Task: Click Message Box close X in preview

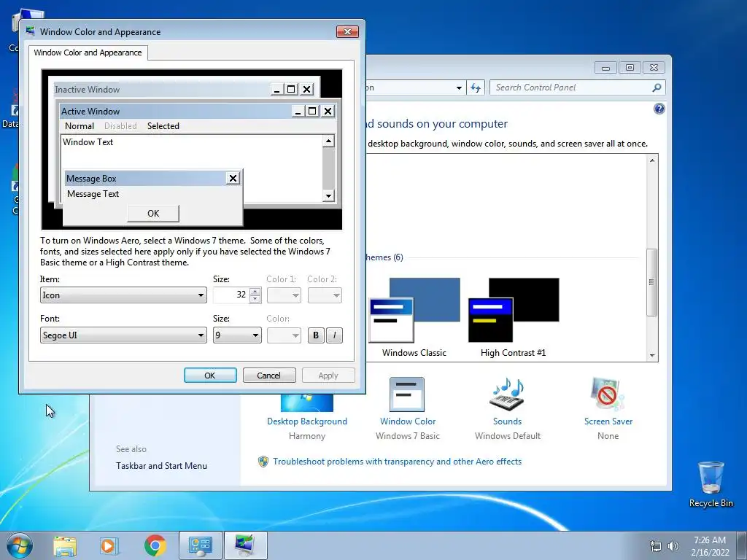Action: 233,178
